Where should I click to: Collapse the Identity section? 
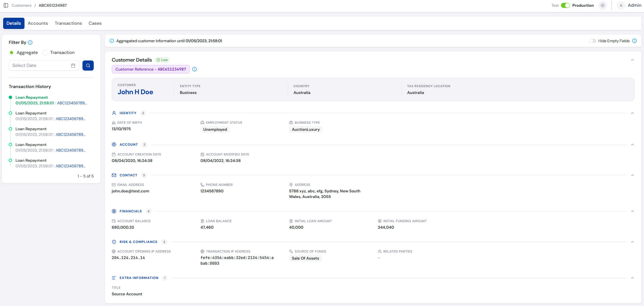632,113
